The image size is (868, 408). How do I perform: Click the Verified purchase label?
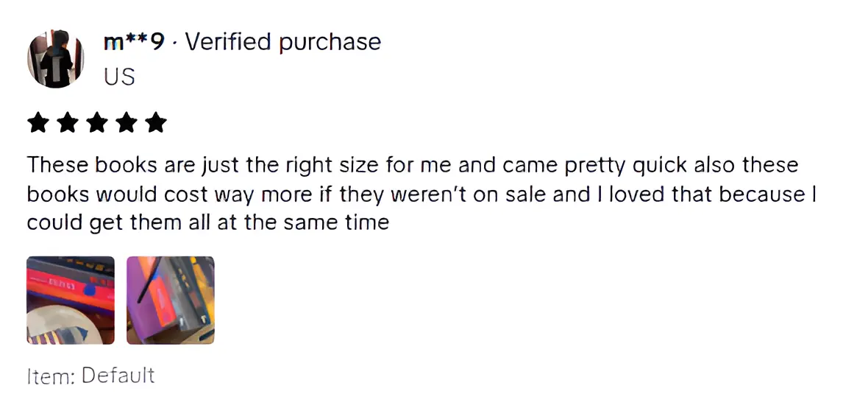[283, 43]
